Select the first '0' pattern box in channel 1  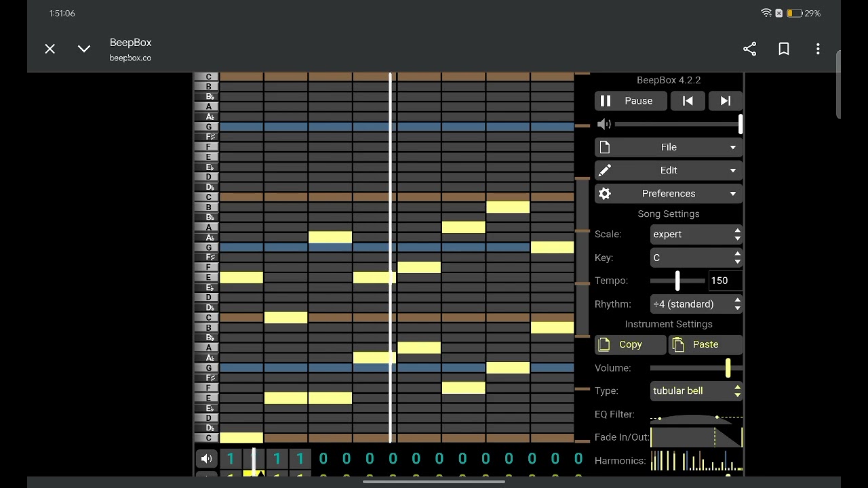click(323, 459)
